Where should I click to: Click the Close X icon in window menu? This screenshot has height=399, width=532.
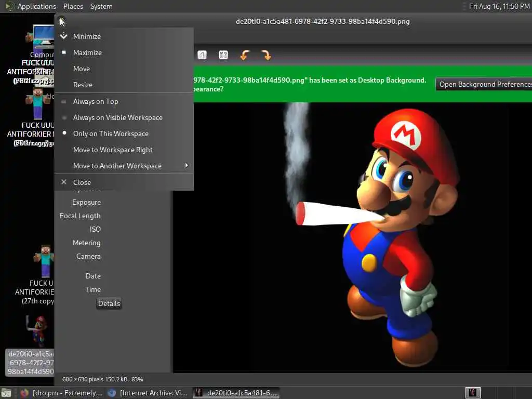pyautogui.click(x=64, y=182)
